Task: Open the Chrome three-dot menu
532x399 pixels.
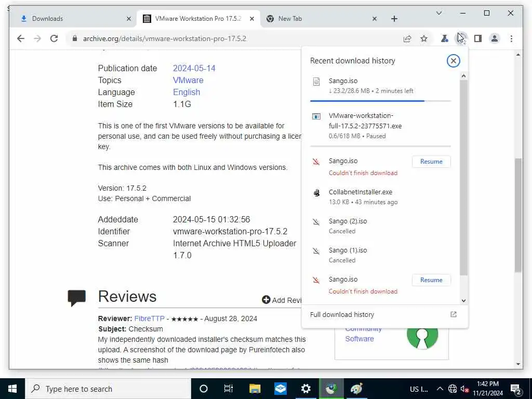Action: (511, 38)
